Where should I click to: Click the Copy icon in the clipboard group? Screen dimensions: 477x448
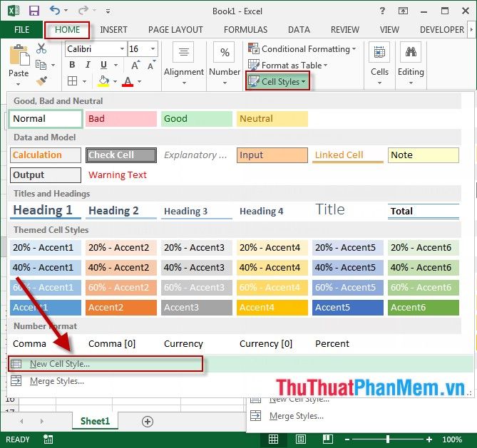[41, 65]
